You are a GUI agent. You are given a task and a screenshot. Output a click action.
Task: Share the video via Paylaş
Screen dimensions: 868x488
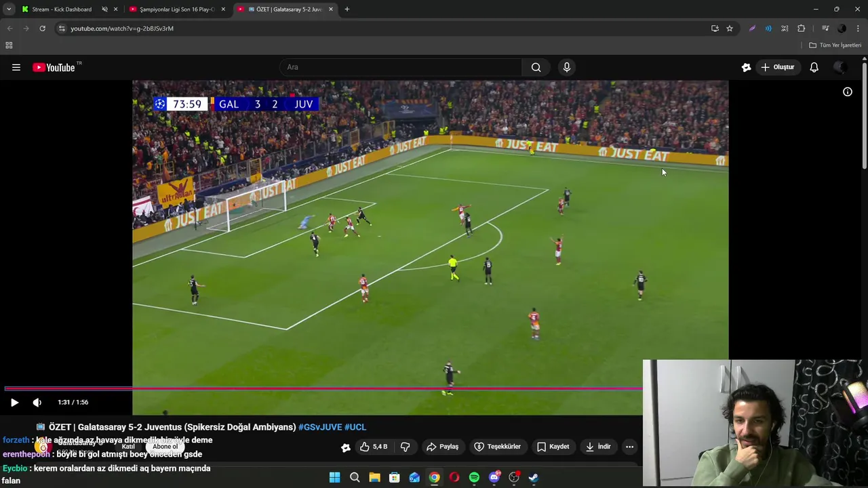pyautogui.click(x=442, y=447)
